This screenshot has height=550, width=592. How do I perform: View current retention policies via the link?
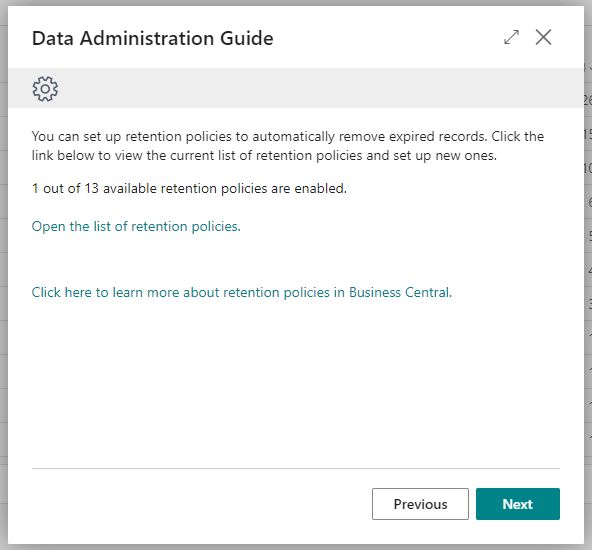(x=136, y=226)
